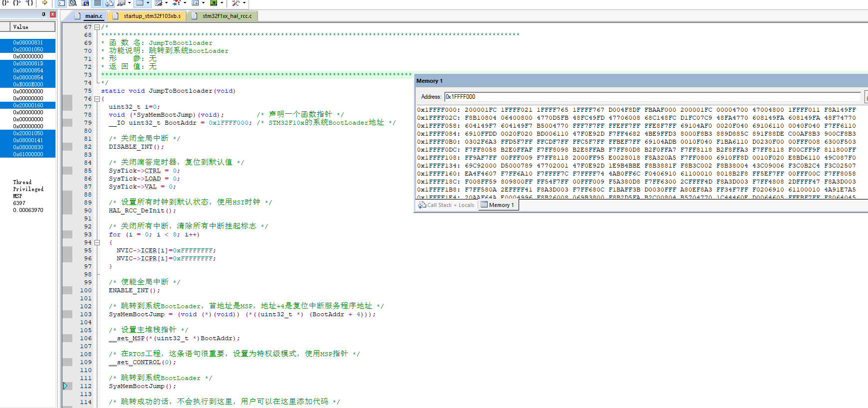Select register value 0x08000830
The width and height of the screenshot is (868, 408).
28,147
